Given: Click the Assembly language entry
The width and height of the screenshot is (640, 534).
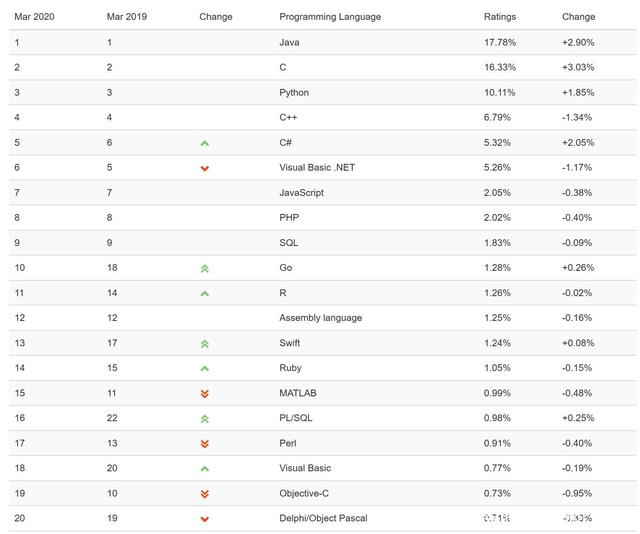Looking at the screenshot, I should click(x=320, y=318).
